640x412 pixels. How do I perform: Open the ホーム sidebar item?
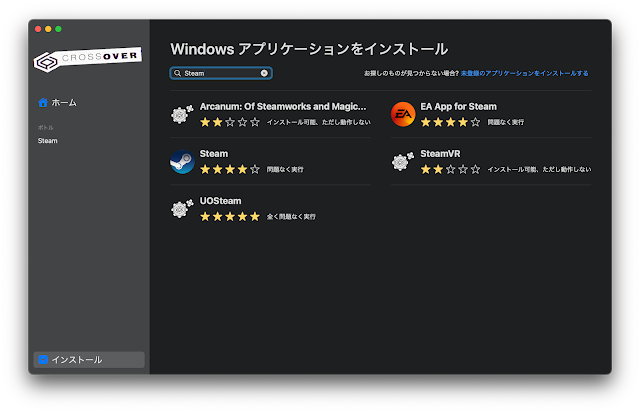[57, 102]
